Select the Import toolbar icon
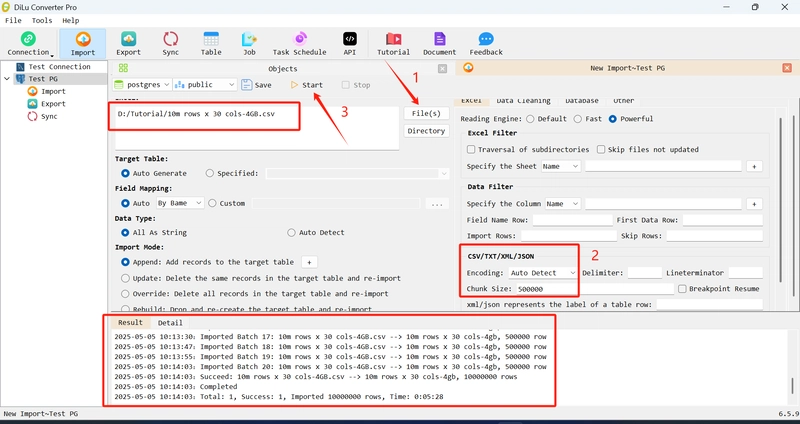800x424 pixels. pos(83,44)
